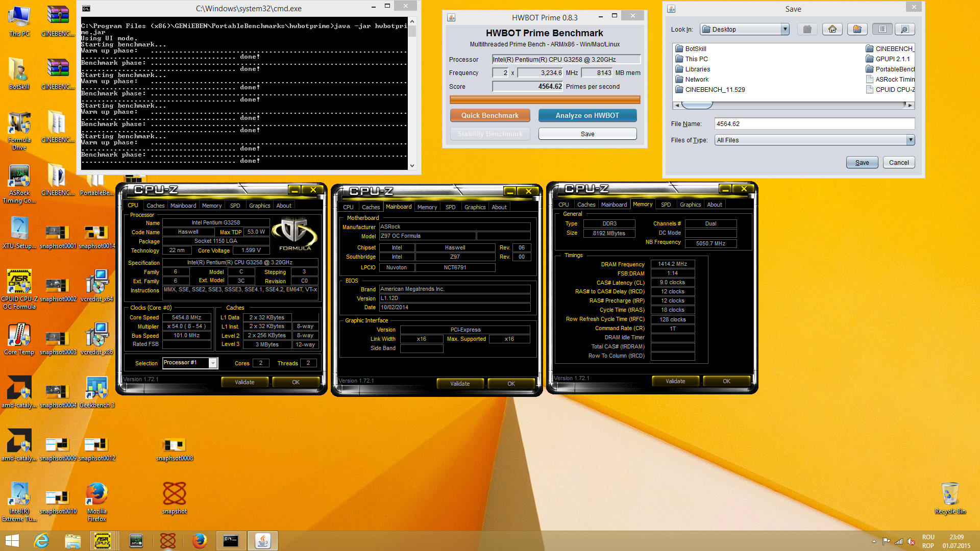Select the Core Temp desktop icon
Screen dimensions: 980x551
tap(19, 339)
